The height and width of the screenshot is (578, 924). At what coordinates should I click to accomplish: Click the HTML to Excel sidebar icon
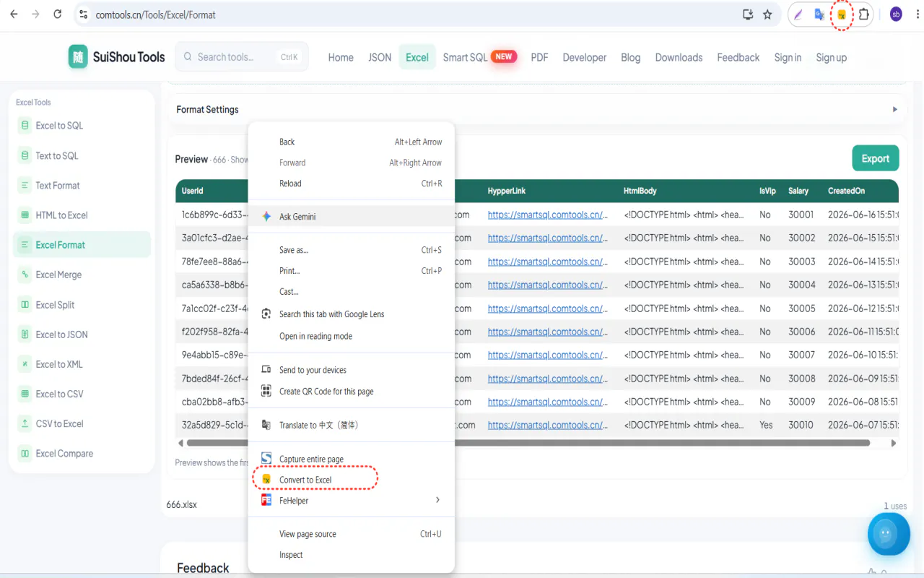pos(25,215)
